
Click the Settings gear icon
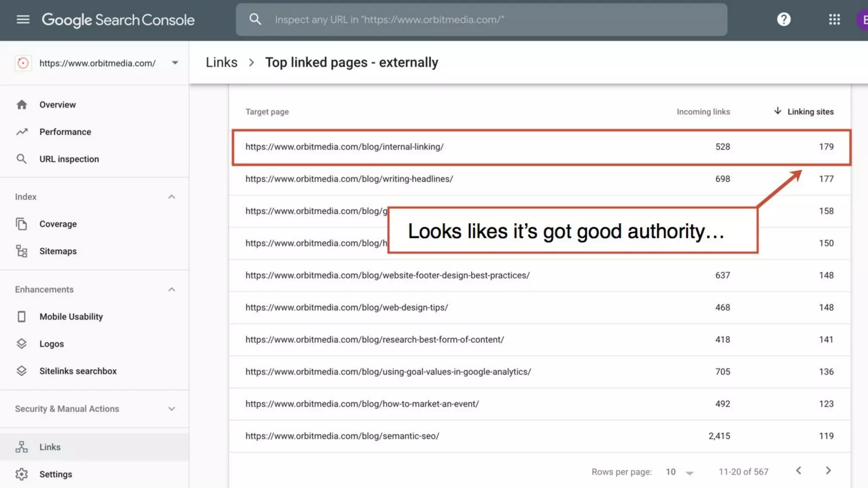coord(22,474)
